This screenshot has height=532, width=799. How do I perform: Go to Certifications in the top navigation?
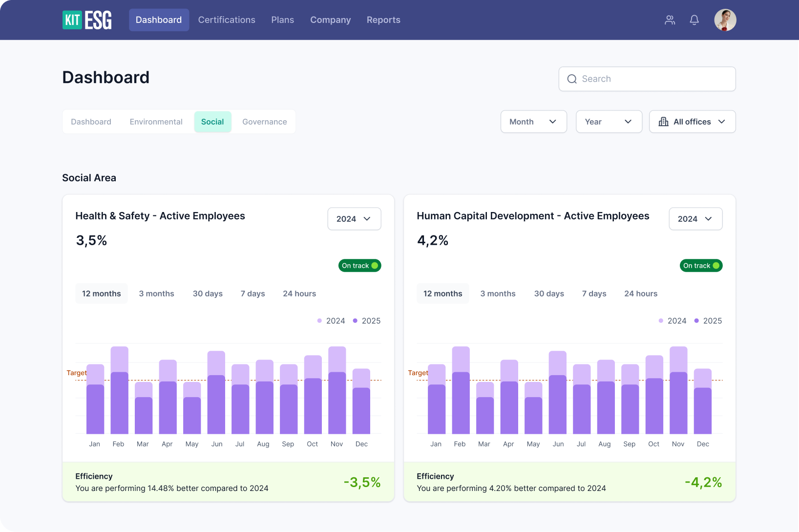click(x=227, y=20)
